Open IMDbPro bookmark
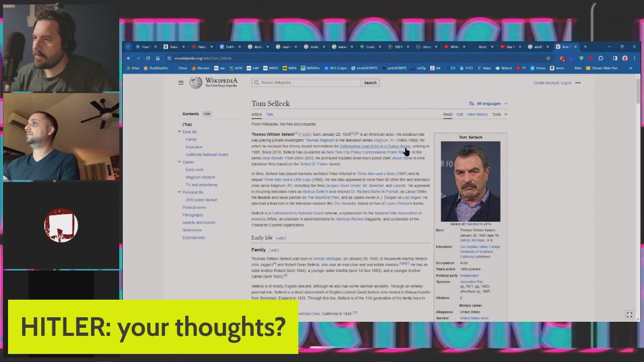The width and height of the screenshot is (644, 362). (310, 68)
